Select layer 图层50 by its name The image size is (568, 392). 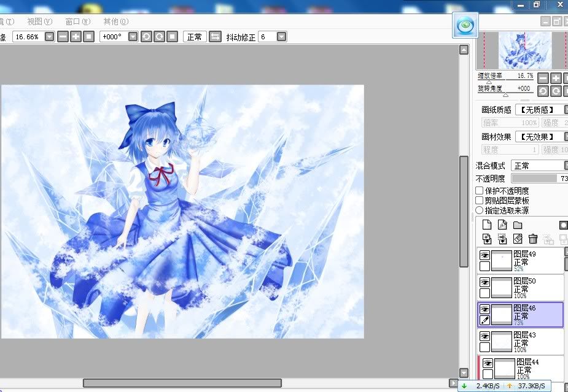coord(524,281)
